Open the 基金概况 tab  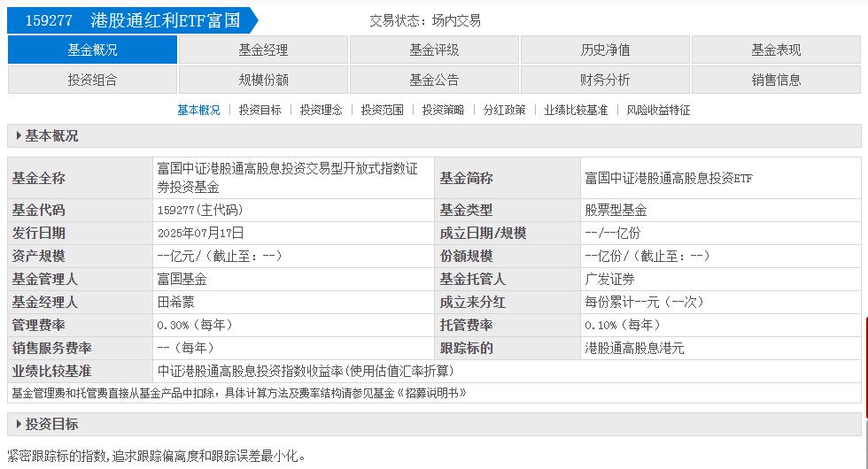coord(92,50)
